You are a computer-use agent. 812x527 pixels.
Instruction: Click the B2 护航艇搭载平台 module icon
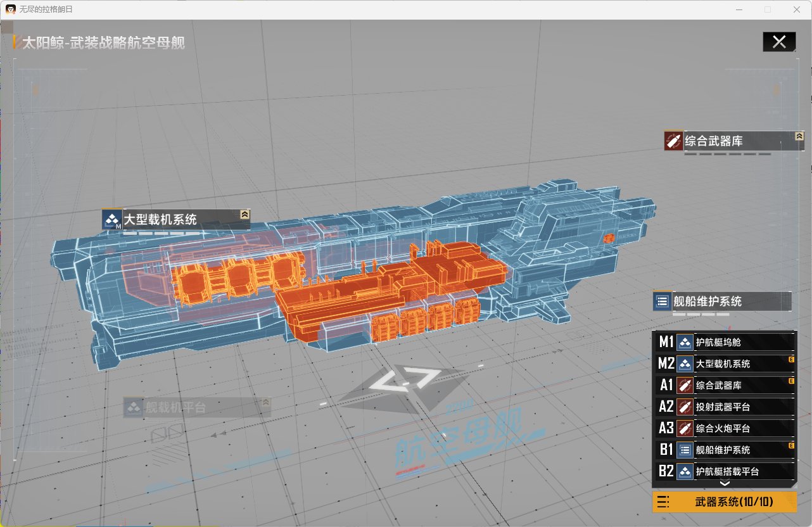coord(685,471)
